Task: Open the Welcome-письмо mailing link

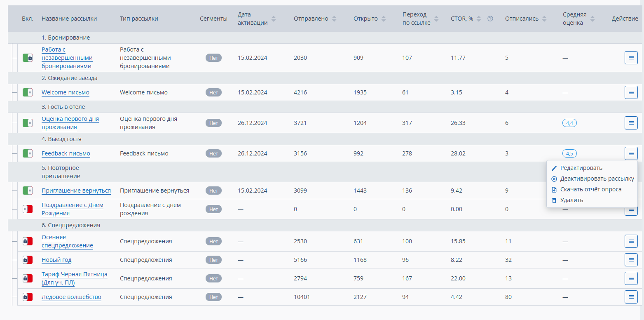Action: 66,92
